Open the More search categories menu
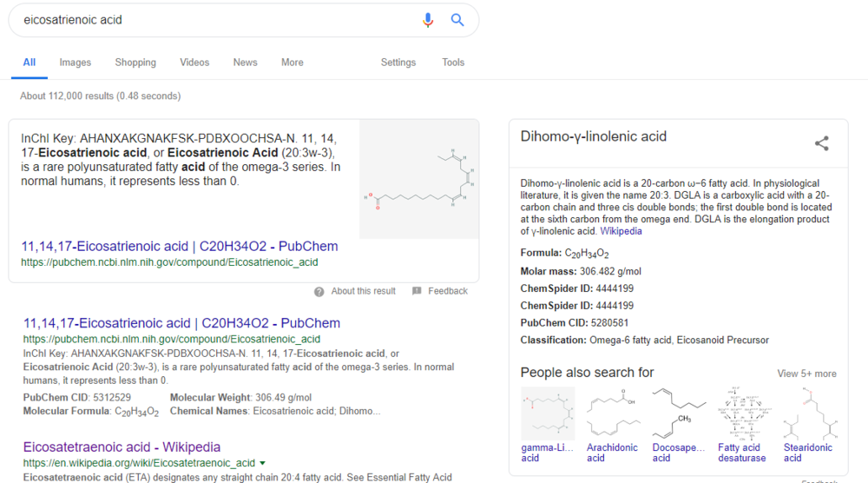Image resolution: width=868 pixels, height=483 pixels. [x=293, y=63]
